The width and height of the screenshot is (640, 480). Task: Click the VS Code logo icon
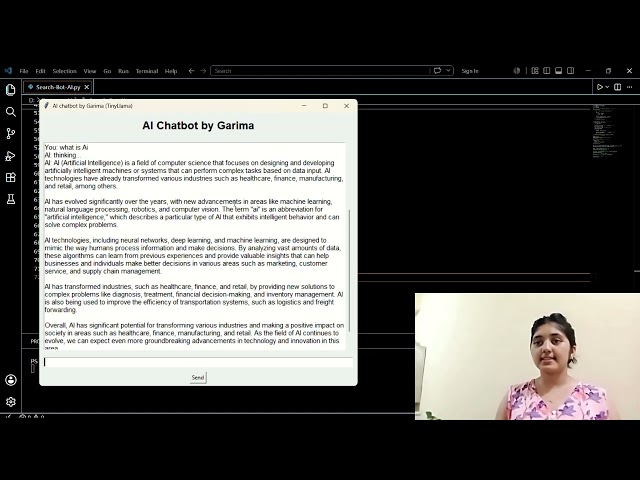pos(8,71)
